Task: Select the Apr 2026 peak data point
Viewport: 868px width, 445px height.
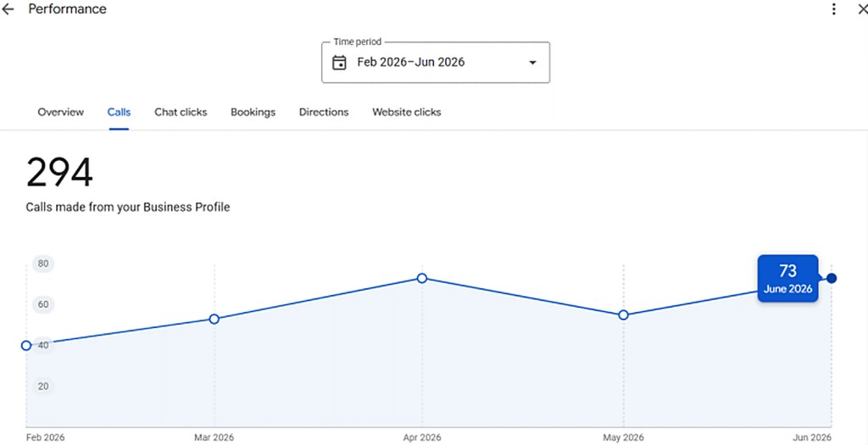Action: tap(422, 278)
